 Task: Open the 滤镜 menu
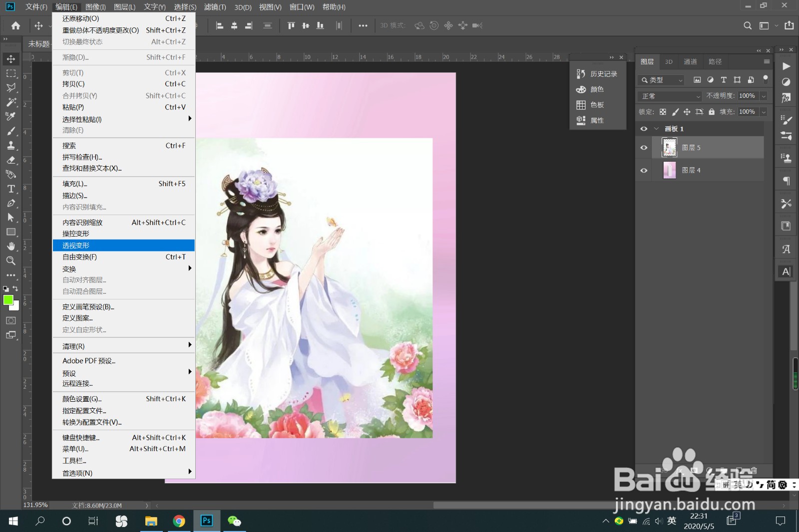(x=215, y=7)
